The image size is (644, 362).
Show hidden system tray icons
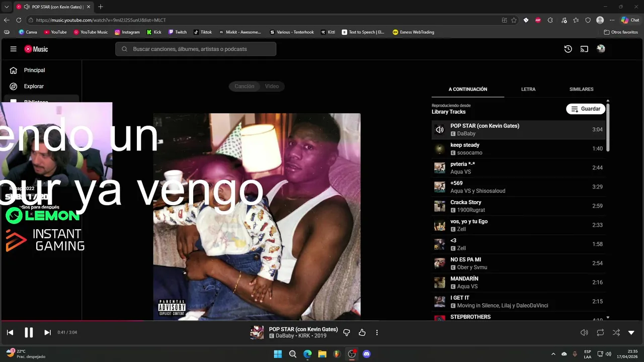pyautogui.click(x=553, y=354)
